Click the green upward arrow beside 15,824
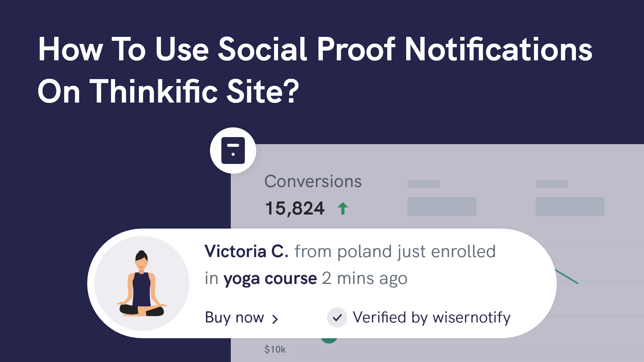 tap(342, 208)
